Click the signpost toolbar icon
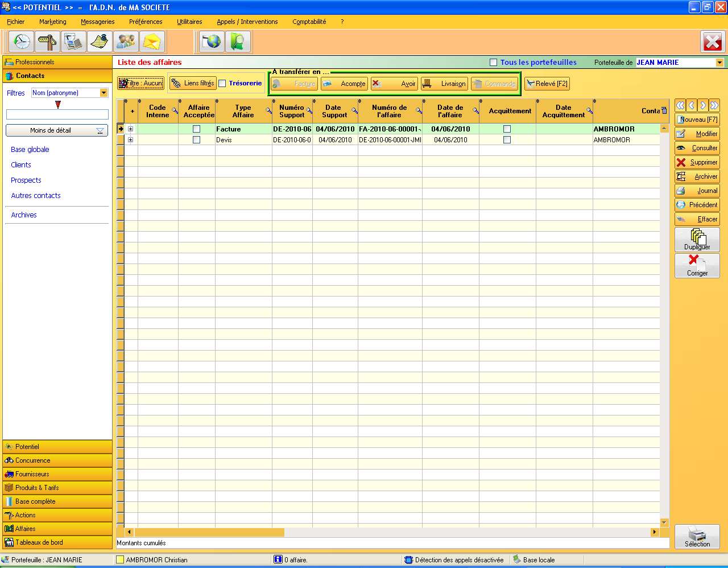728x568 pixels. pyautogui.click(x=48, y=42)
